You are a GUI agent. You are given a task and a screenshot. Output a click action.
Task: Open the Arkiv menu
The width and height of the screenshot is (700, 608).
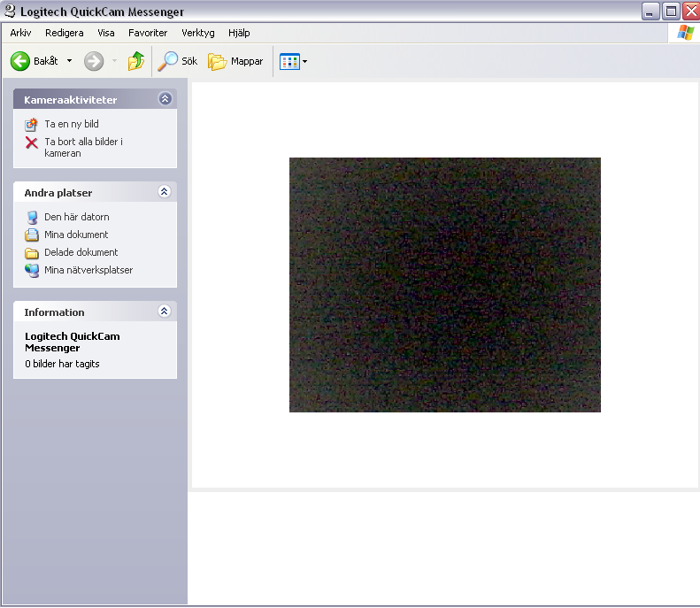pyautogui.click(x=20, y=33)
